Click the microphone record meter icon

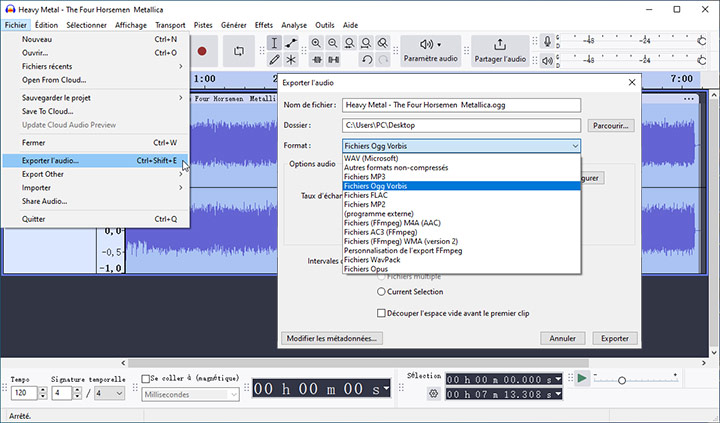pyautogui.click(x=547, y=42)
